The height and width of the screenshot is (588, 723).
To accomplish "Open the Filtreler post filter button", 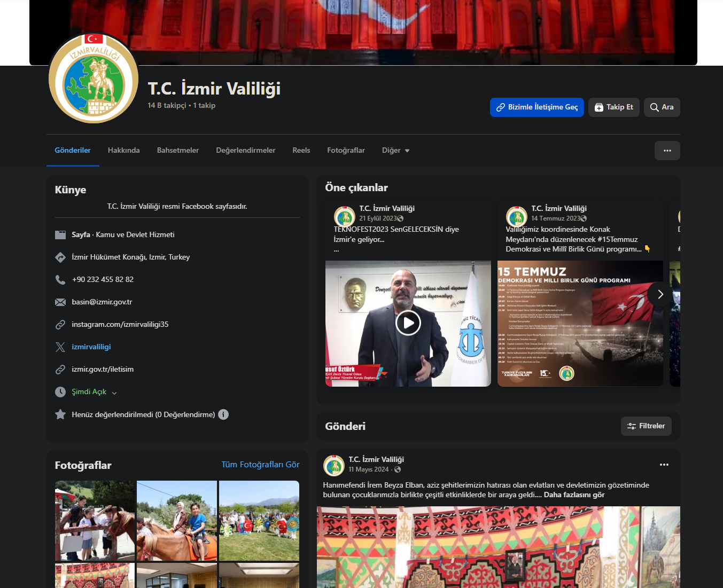I will pos(646,426).
